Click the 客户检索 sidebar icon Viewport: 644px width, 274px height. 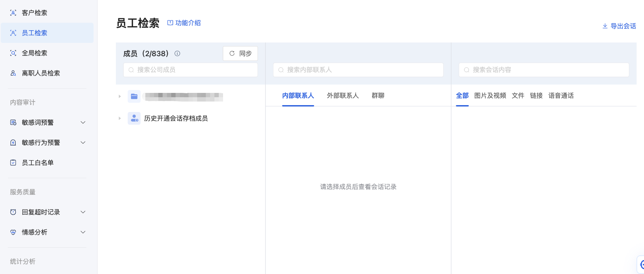pos(13,13)
